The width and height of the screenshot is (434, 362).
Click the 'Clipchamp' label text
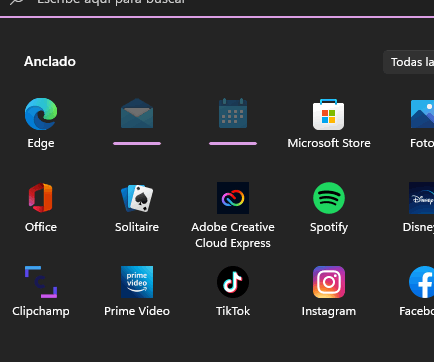point(41,312)
